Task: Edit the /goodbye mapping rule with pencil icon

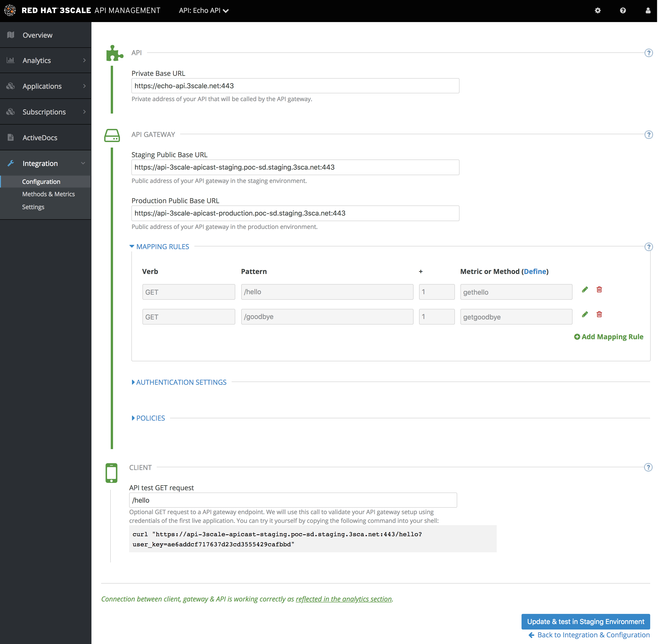Action: coord(585,315)
